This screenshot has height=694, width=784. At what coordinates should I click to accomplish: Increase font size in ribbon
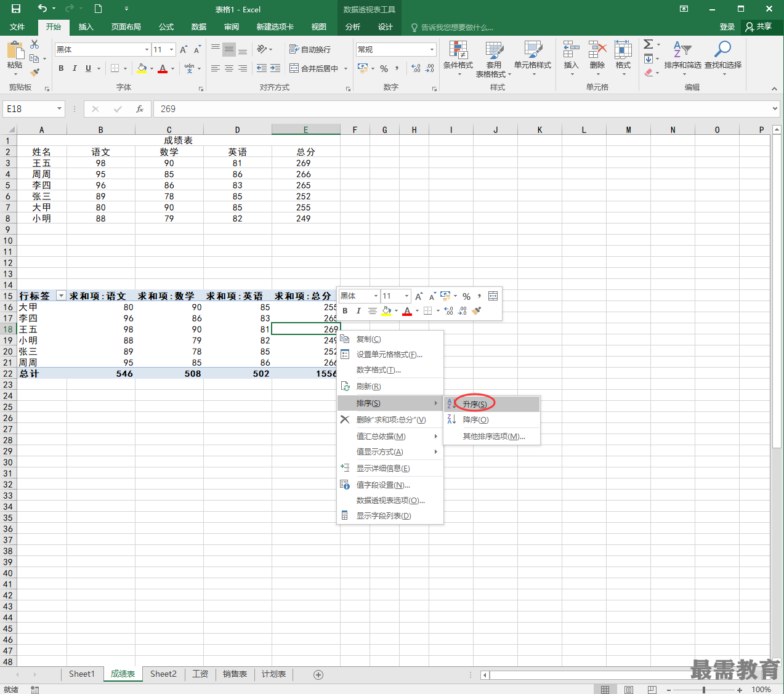184,49
